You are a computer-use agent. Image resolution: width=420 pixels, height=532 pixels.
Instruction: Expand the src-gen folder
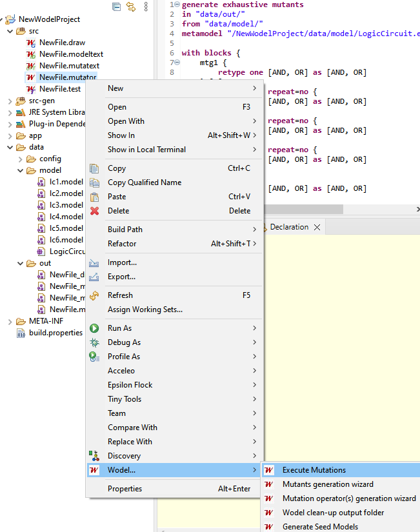click(x=10, y=101)
